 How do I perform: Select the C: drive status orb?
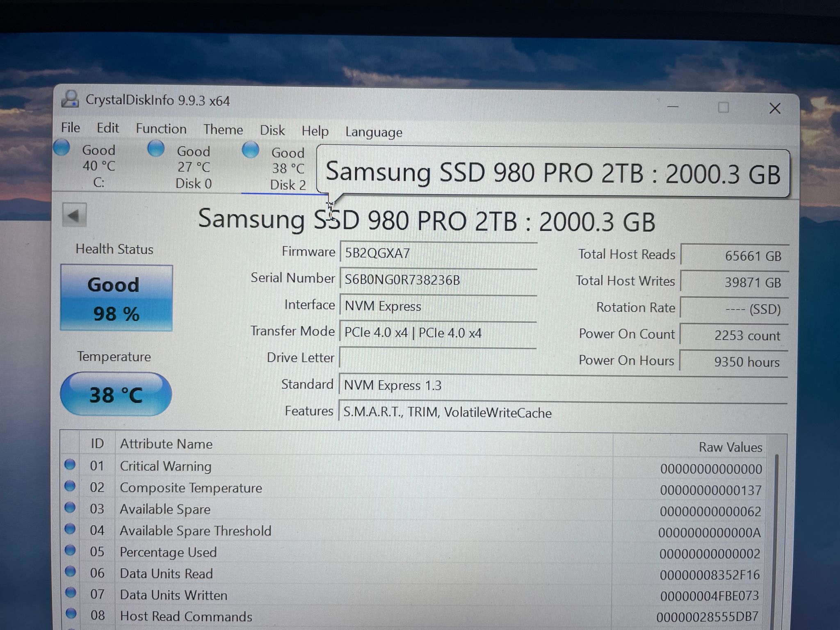point(62,148)
